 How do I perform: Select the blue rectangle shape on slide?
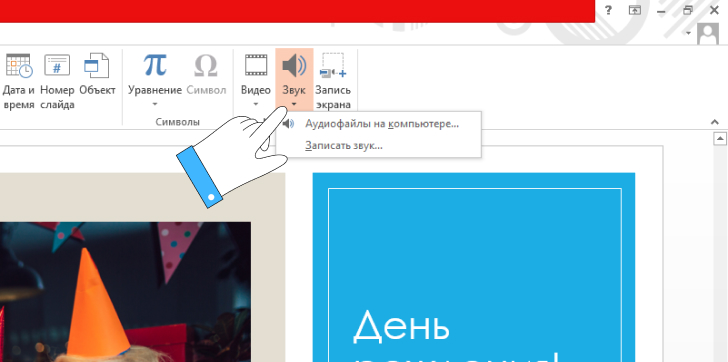point(474,267)
